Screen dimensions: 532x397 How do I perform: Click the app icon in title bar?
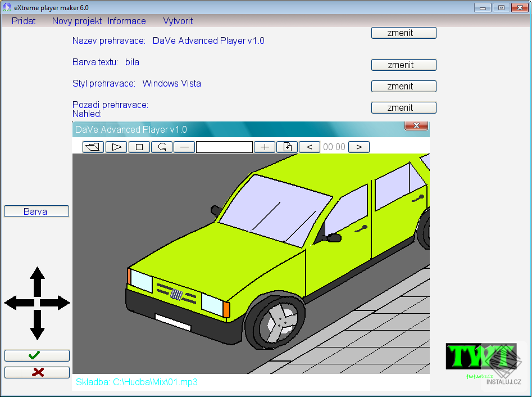[7, 7]
